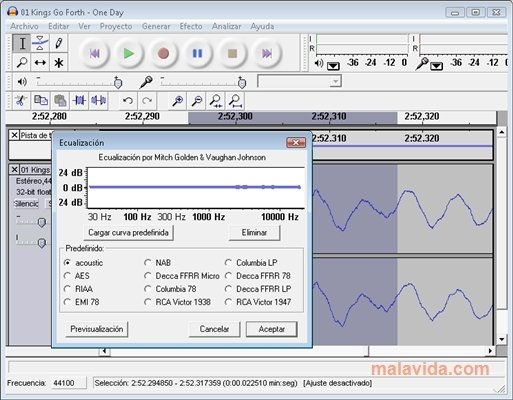The image size is (513, 400).
Task: Select the Time Shift arrows tool
Action: click(40, 62)
